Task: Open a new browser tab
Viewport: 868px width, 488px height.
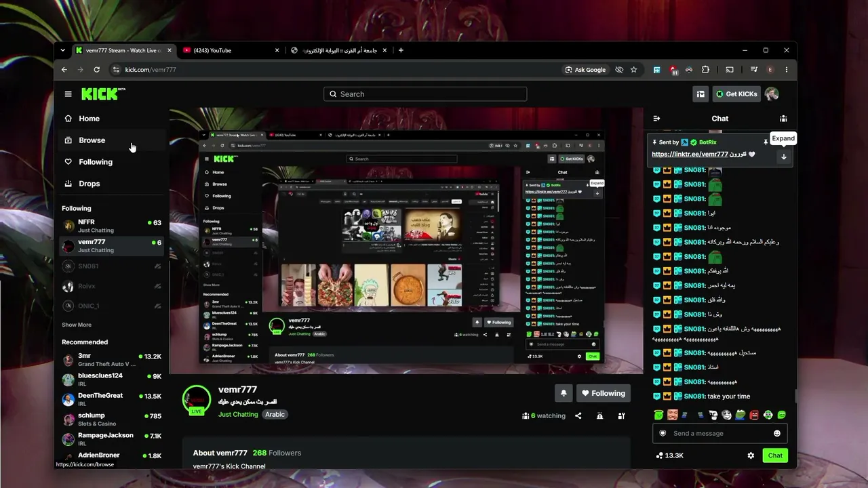Action: (x=401, y=50)
